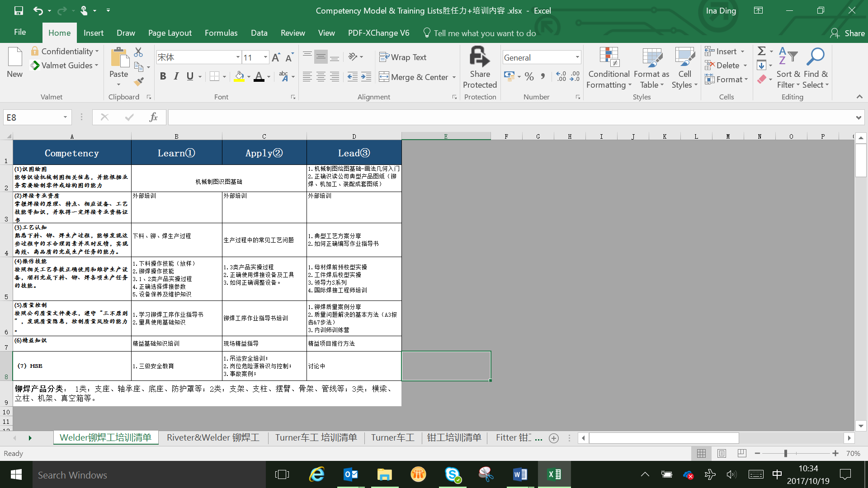Click Normal view icon in status bar
Viewport: 868px width, 488px height.
(x=701, y=453)
